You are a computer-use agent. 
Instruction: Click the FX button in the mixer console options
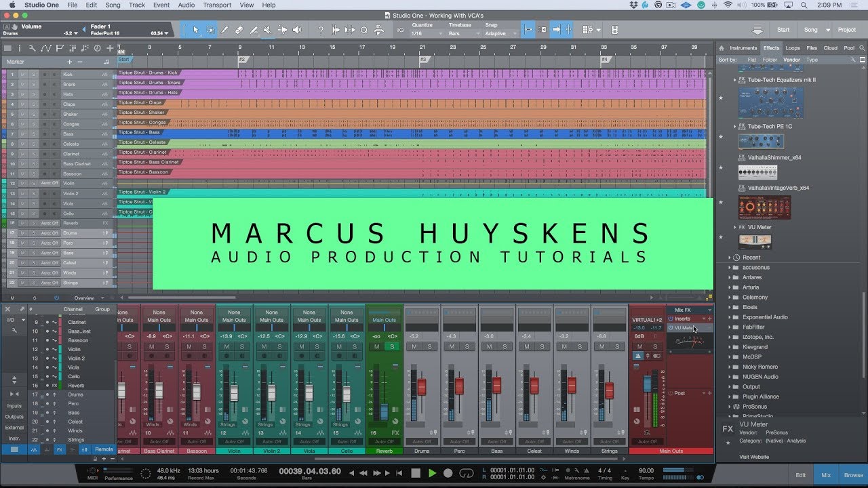(x=60, y=449)
